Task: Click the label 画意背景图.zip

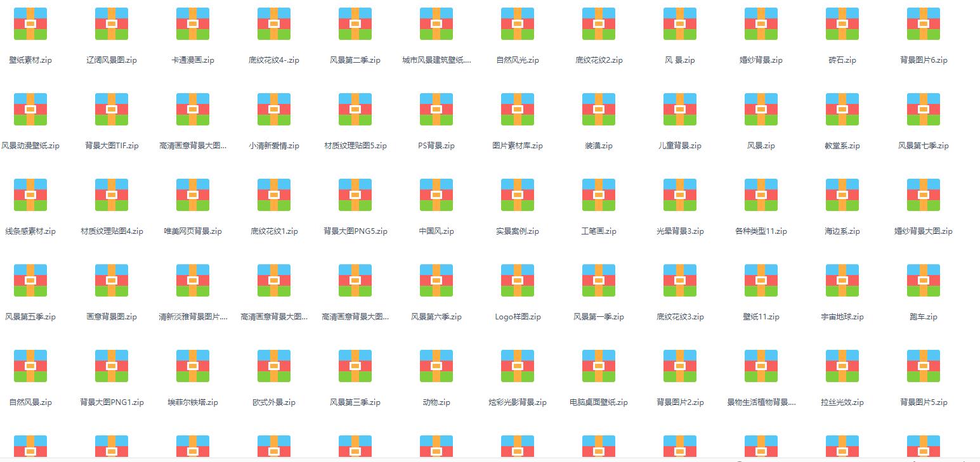Action: (112, 317)
